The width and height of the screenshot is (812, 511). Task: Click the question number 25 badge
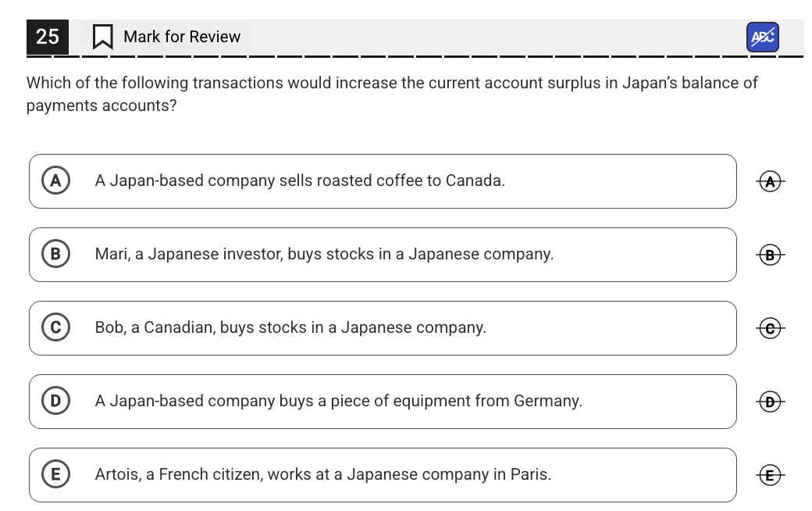48,37
